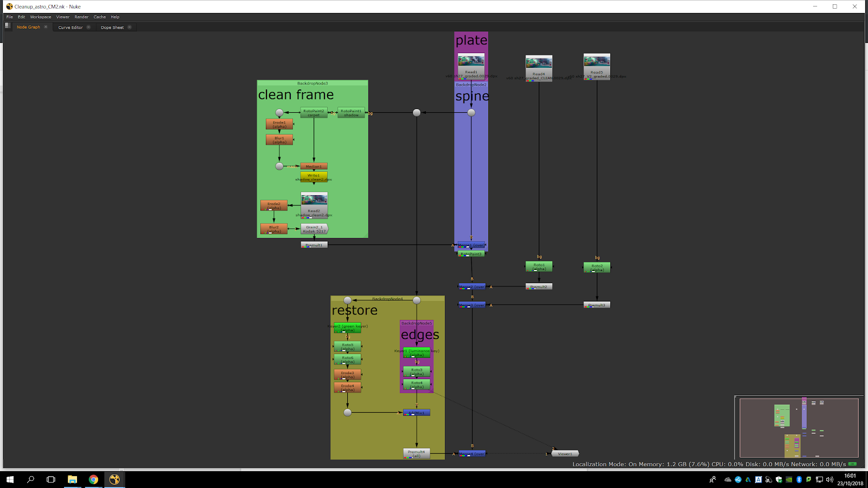The height and width of the screenshot is (488, 868).
Task: Open the Workspace menu
Action: click(41, 17)
